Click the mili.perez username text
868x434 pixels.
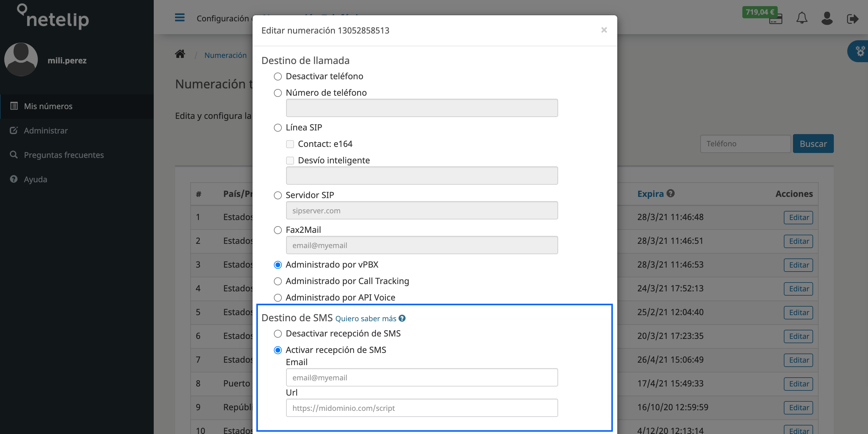coord(67,60)
